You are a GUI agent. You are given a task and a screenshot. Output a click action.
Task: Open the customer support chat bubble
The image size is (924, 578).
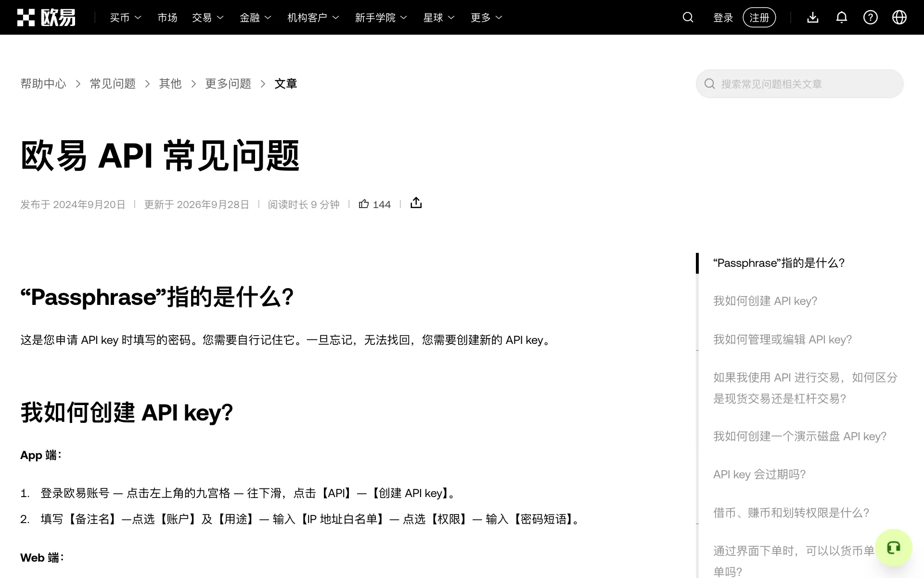(894, 548)
